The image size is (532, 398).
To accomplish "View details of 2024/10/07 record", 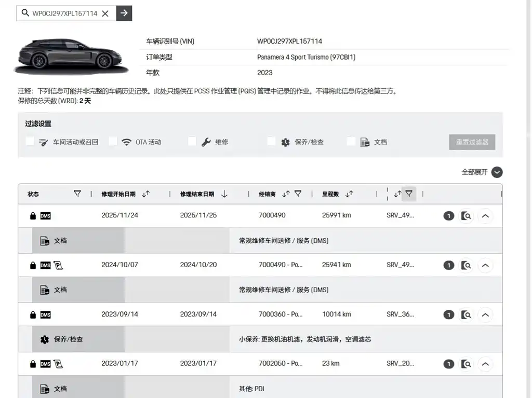I will click(466, 266).
